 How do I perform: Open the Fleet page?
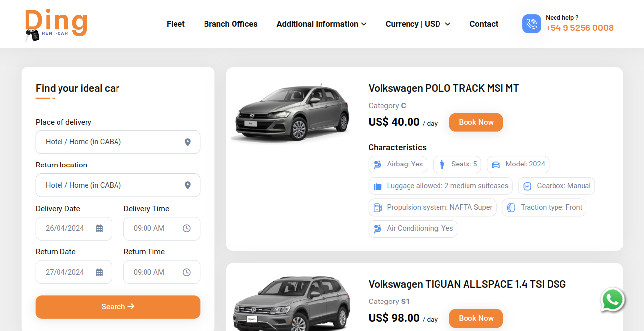176,24
